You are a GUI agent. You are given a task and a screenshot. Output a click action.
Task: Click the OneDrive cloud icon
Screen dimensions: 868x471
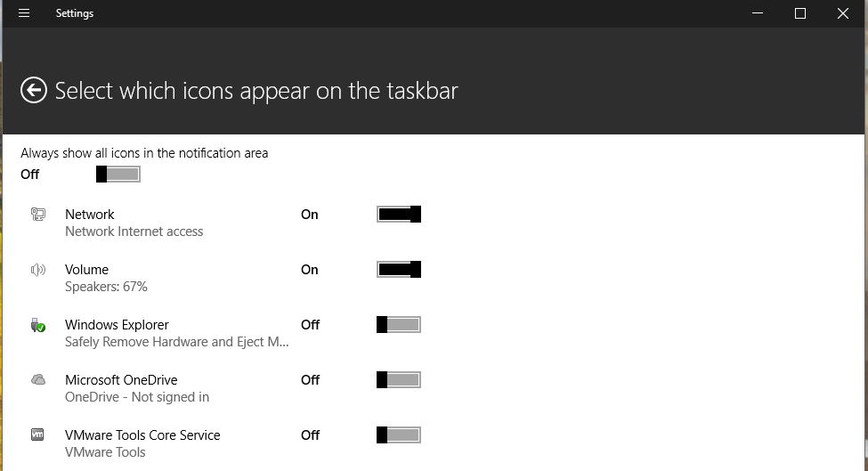point(37,379)
